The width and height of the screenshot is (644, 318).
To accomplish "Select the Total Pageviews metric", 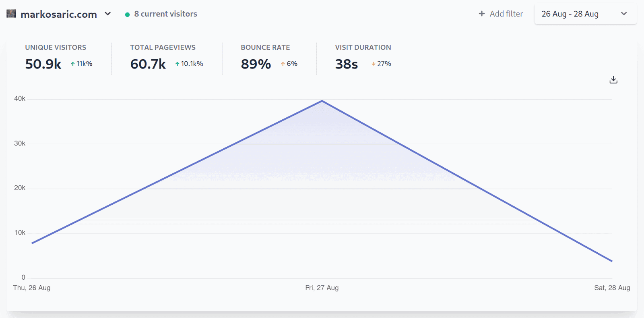I will 163,48.
